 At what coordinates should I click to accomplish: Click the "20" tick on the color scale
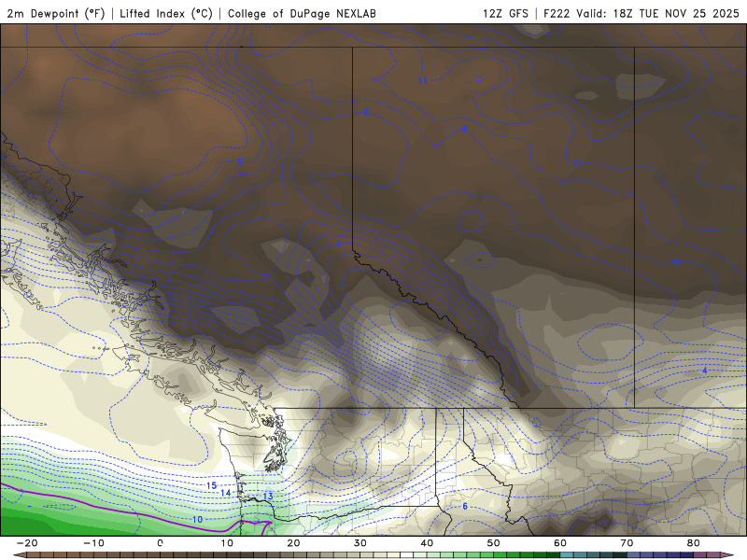point(293,543)
